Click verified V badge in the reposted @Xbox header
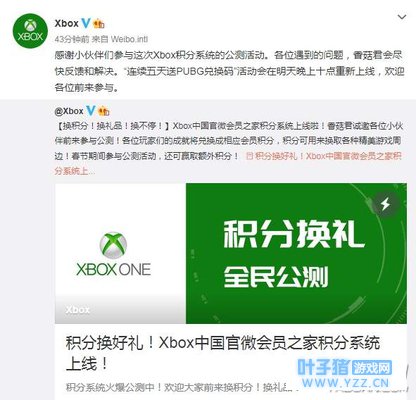 tap(90, 111)
